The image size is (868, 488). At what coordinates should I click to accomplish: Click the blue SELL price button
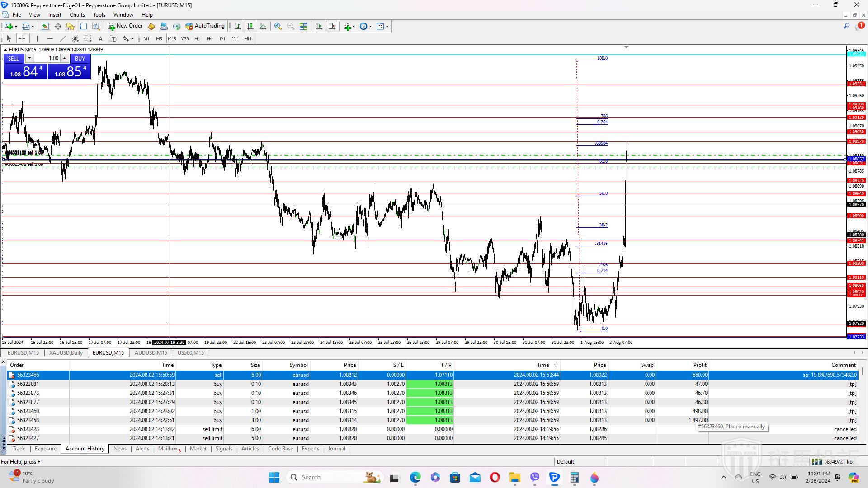click(x=25, y=71)
